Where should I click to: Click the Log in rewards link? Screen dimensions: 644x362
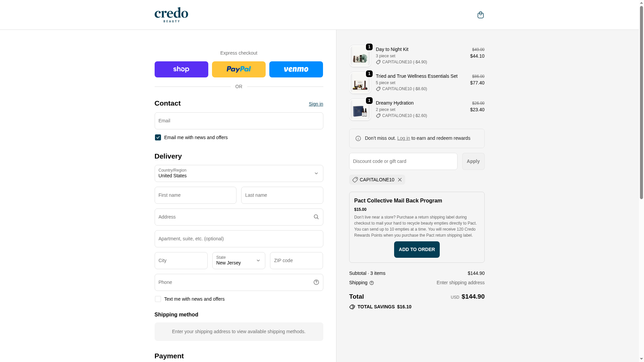(x=403, y=138)
